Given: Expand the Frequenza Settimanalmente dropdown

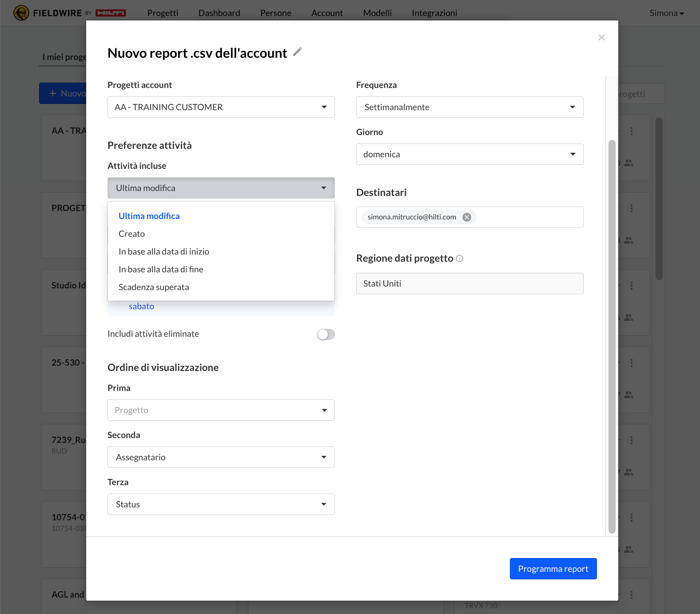Looking at the screenshot, I should click(x=469, y=107).
